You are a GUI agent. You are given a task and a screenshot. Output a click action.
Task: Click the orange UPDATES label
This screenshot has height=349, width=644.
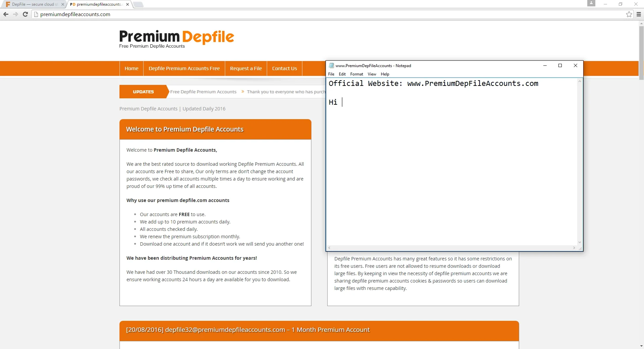pyautogui.click(x=143, y=92)
